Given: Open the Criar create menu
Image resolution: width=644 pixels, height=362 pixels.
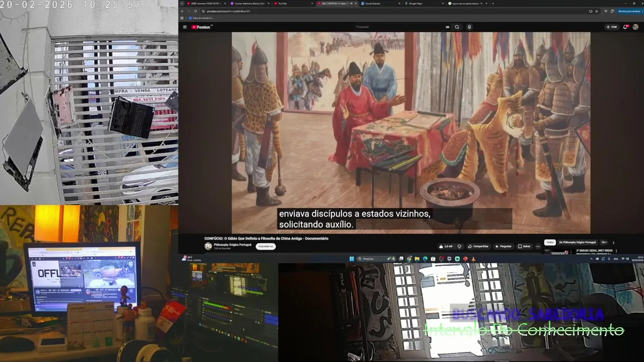Looking at the screenshot, I should pyautogui.click(x=612, y=27).
